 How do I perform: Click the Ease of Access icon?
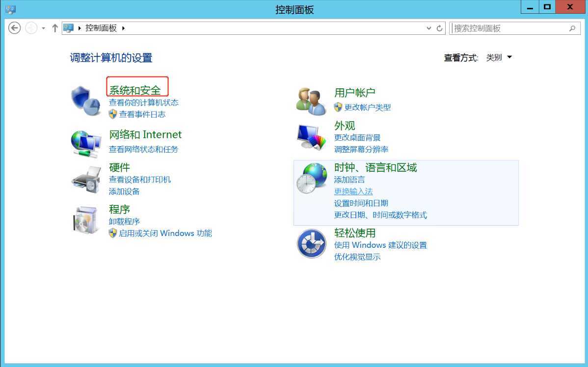[x=311, y=244]
